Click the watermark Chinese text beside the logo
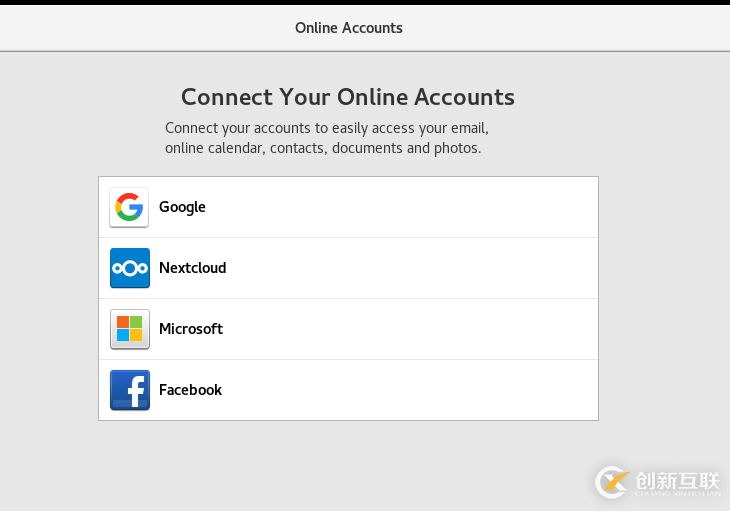 point(677,480)
